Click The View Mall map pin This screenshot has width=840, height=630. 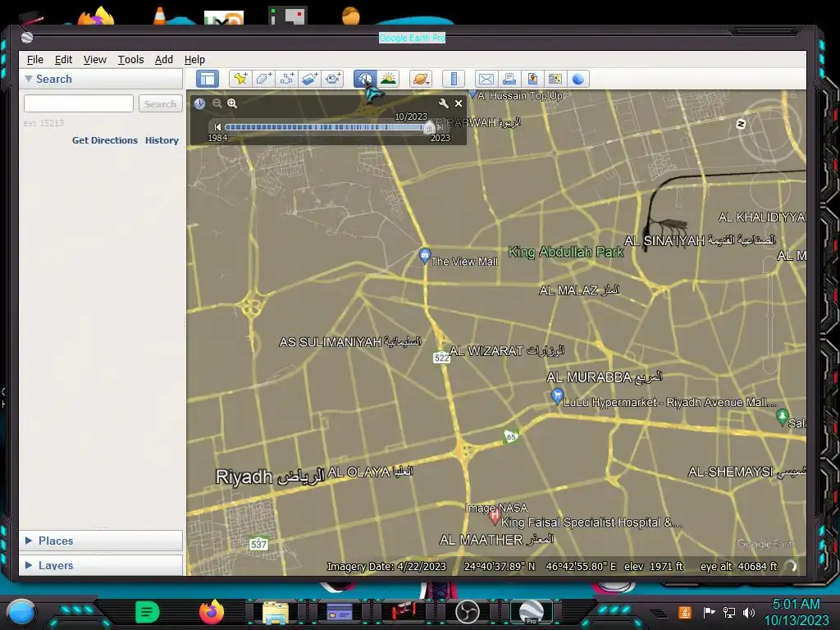coord(425,256)
